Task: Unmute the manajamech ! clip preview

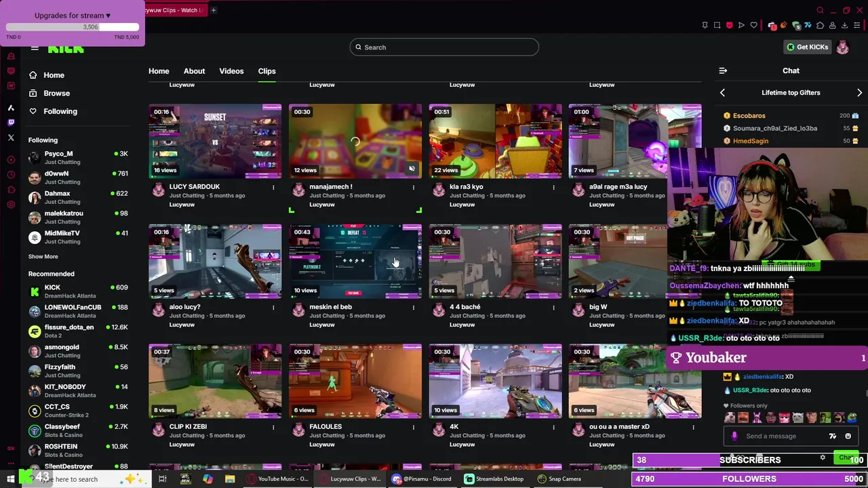Action: click(x=412, y=169)
